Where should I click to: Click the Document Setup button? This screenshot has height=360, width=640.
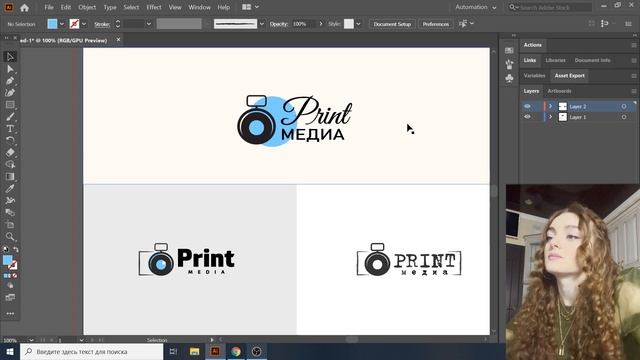(x=392, y=24)
